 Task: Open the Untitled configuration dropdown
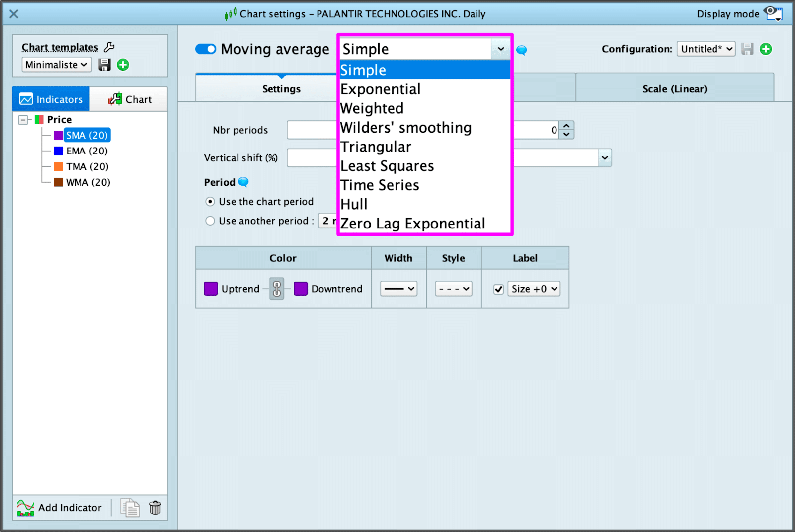tap(706, 49)
